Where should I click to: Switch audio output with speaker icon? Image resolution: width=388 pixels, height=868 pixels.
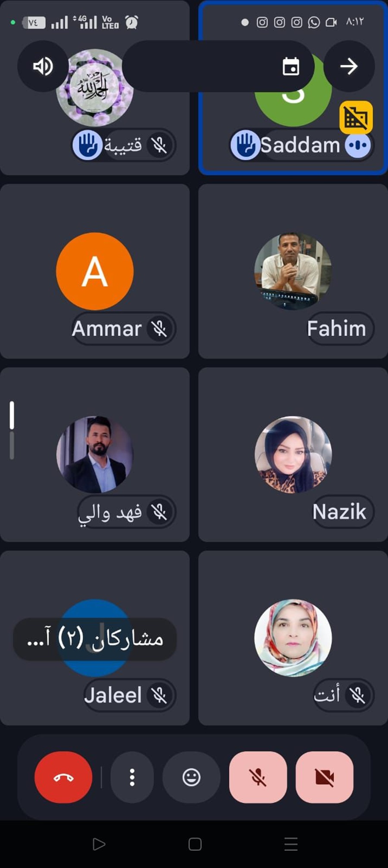pos(43,66)
